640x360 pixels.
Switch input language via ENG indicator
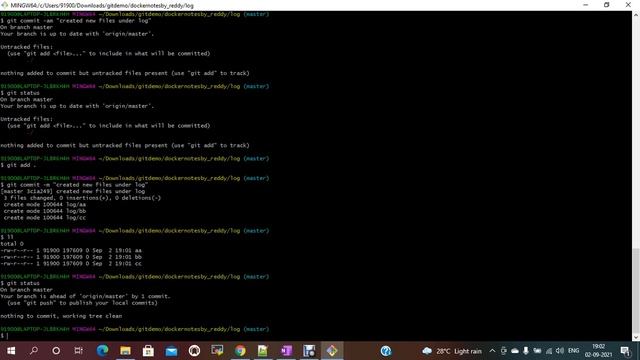click(573, 351)
